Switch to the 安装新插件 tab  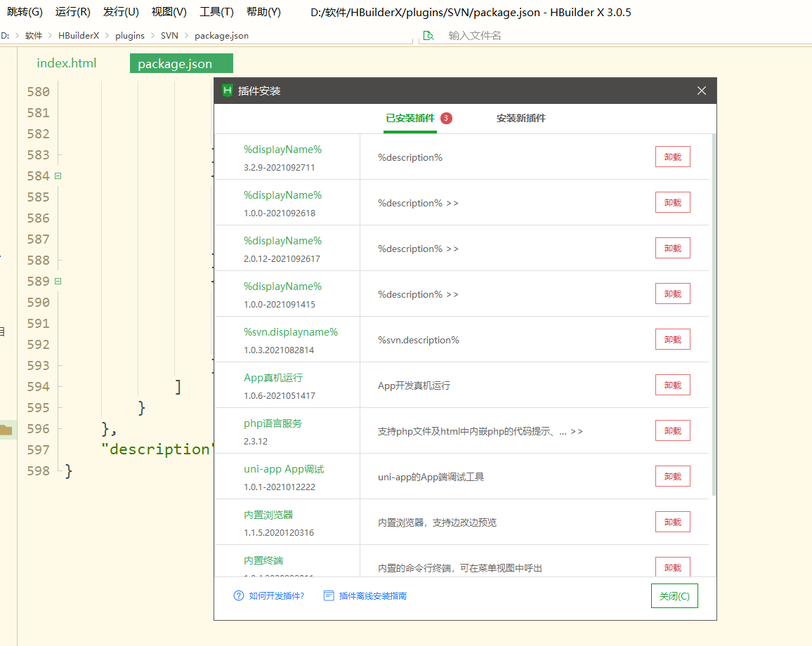coord(520,118)
